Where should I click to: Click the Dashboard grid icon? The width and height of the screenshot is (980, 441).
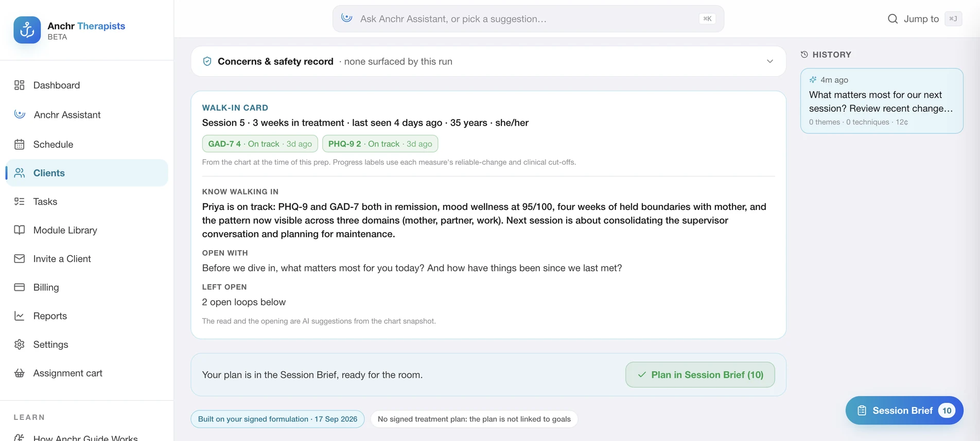point(20,85)
